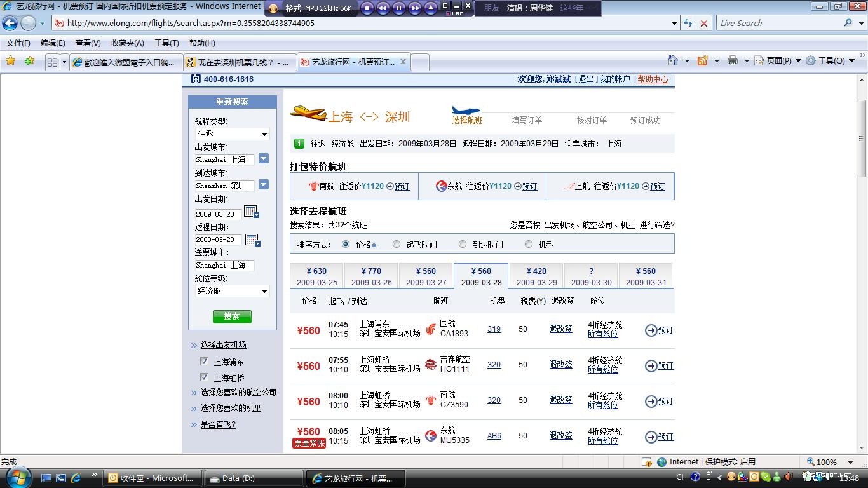Open the Quick Tabs grid icon
Screen dimensions: 868x488
point(52,62)
